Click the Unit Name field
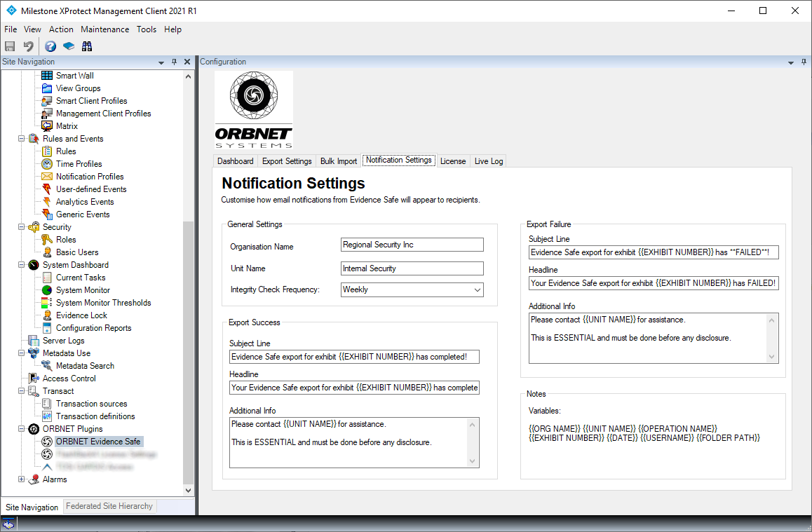 (x=412, y=268)
